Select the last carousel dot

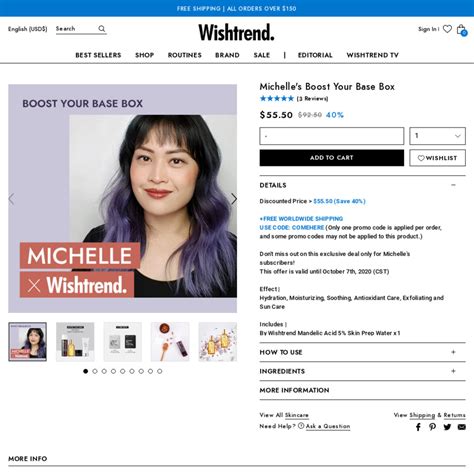(x=160, y=371)
